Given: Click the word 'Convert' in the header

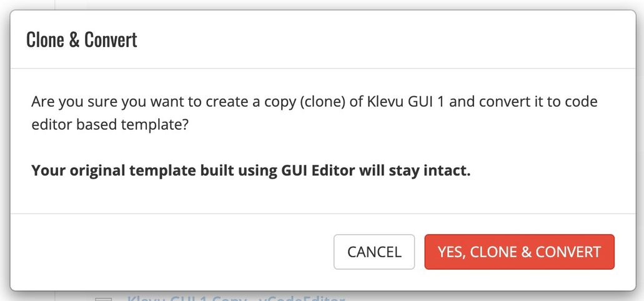Looking at the screenshot, I should [x=111, y=39].
